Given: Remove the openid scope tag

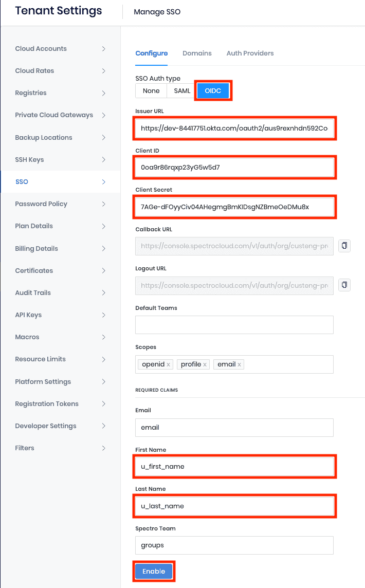Looking at the screenshot, I should [x=169, y=364].
